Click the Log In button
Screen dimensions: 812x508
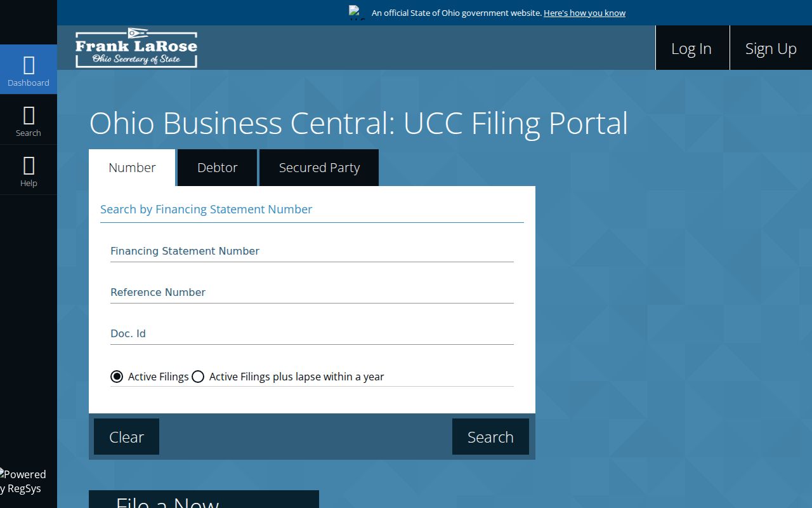pyautogui.click(x=691, y=48)
